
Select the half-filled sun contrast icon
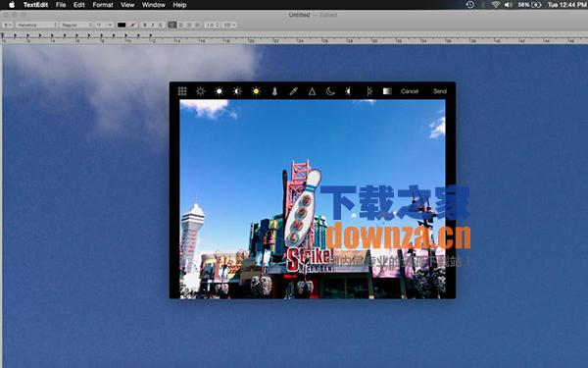pos(237,91)
